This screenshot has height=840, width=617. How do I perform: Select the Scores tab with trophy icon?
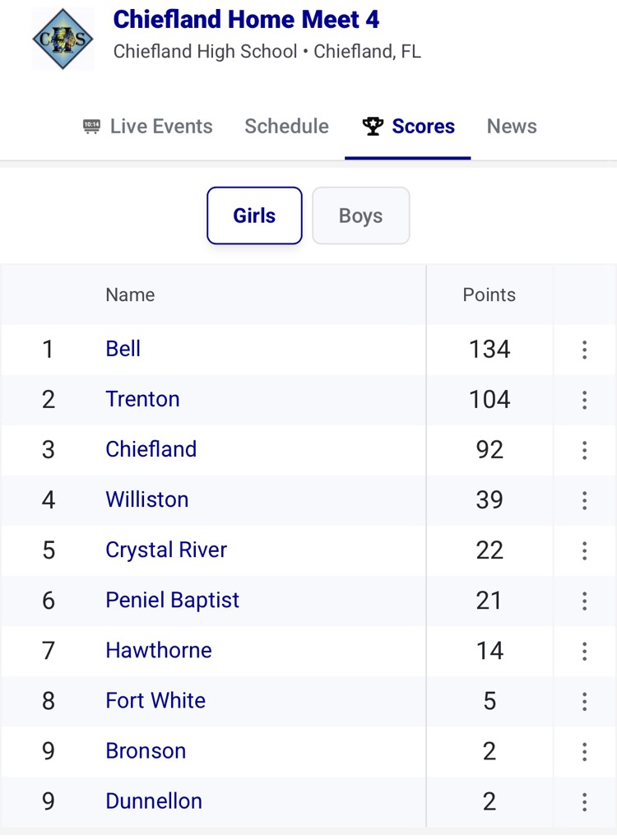click(409, 127)
